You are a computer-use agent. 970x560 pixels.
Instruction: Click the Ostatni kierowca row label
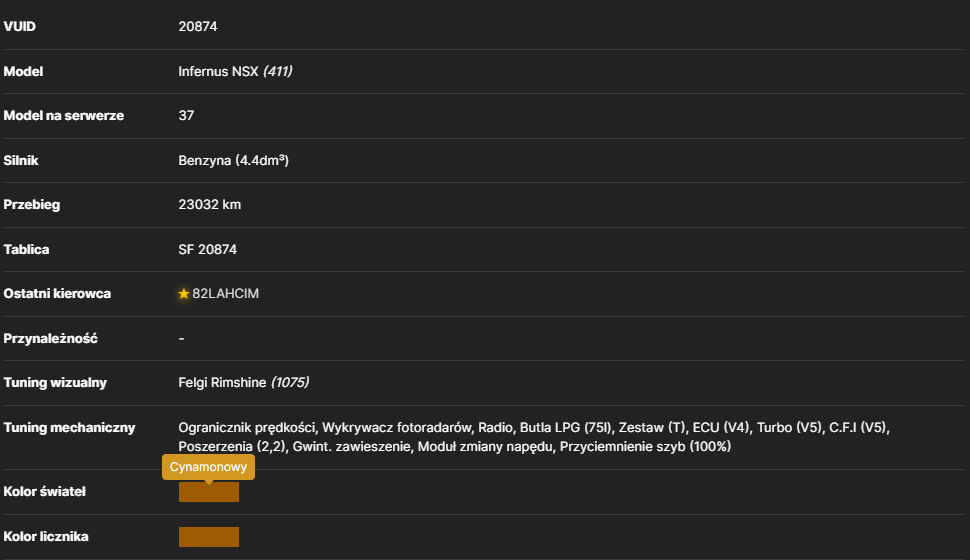[57, 294]
